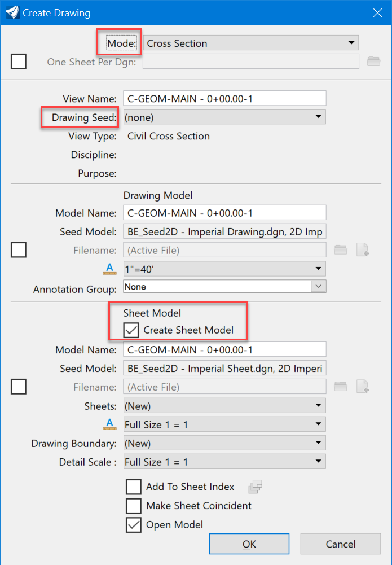This screenshot has height=565, width=392.
Task: Click the One Sheet Per Dgn path field
Action: point(251,62)
